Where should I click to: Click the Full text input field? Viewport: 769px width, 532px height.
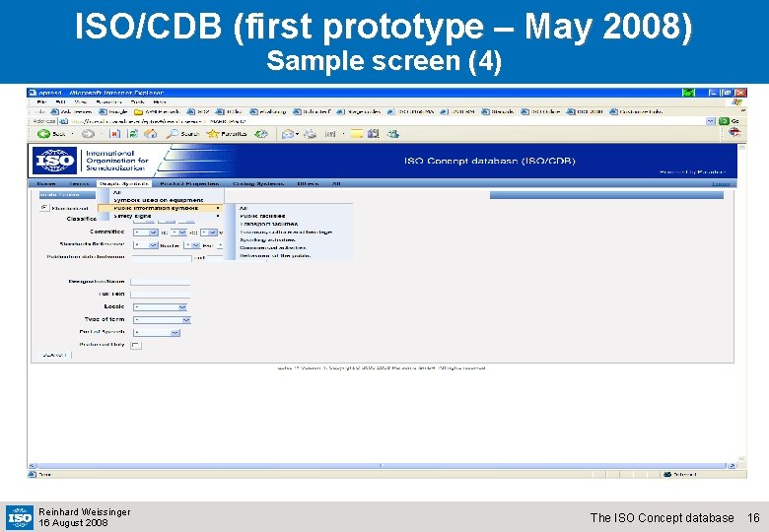point(161,295)
